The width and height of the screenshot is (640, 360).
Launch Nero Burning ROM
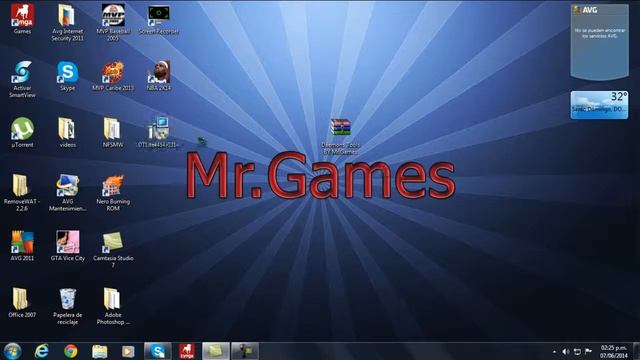point(113,193)
